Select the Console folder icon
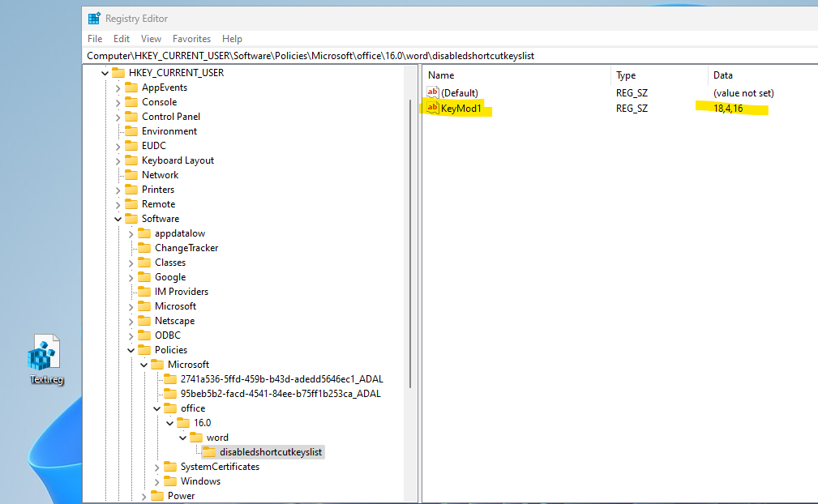The image size is (818, 504). [x=131, y=101]
